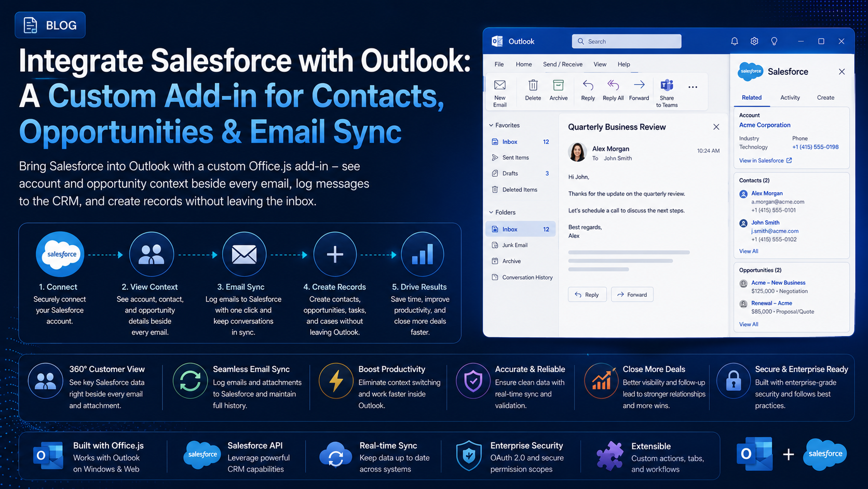Click the Create Records plus icon
Viewport: 868px width, 489px height.
pos(335,254)
